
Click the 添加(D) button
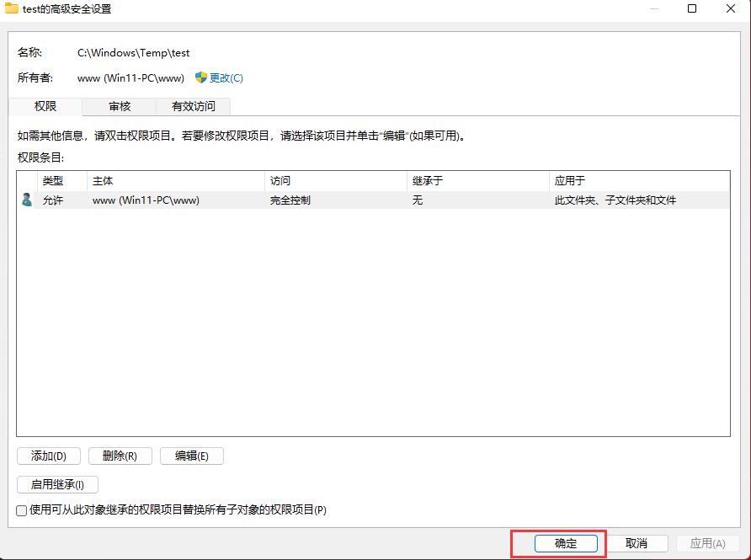tap(46, 456)
